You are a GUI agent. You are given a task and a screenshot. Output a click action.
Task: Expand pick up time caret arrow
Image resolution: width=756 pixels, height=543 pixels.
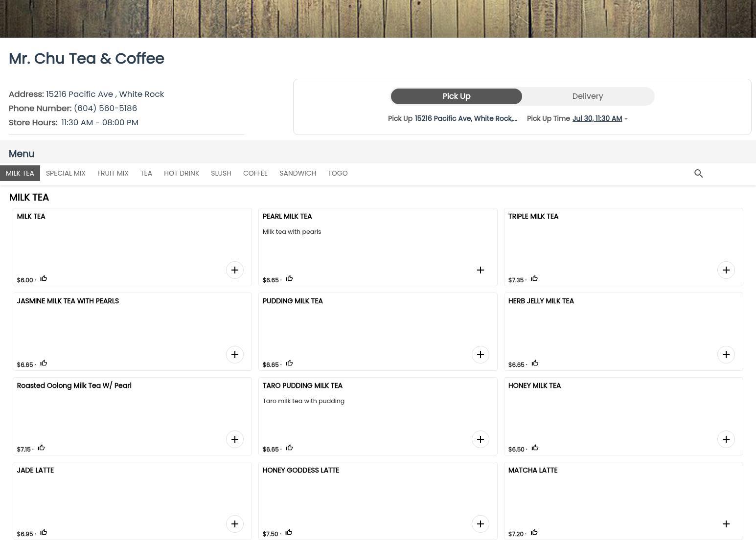click(626, 119)
